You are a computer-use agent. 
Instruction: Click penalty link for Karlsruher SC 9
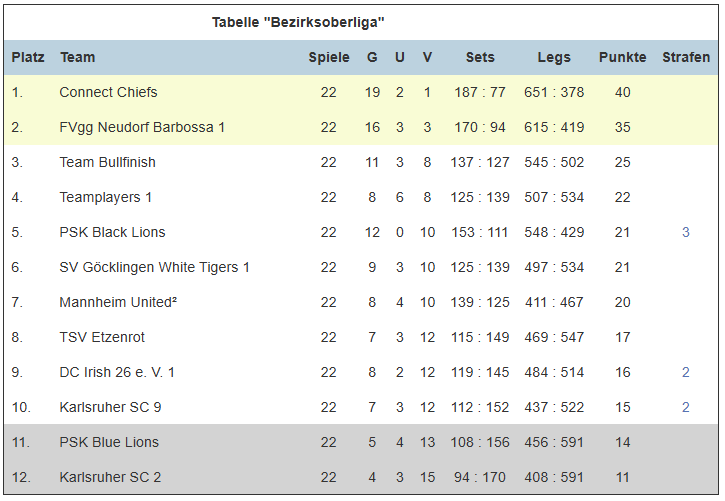point(686,407)
